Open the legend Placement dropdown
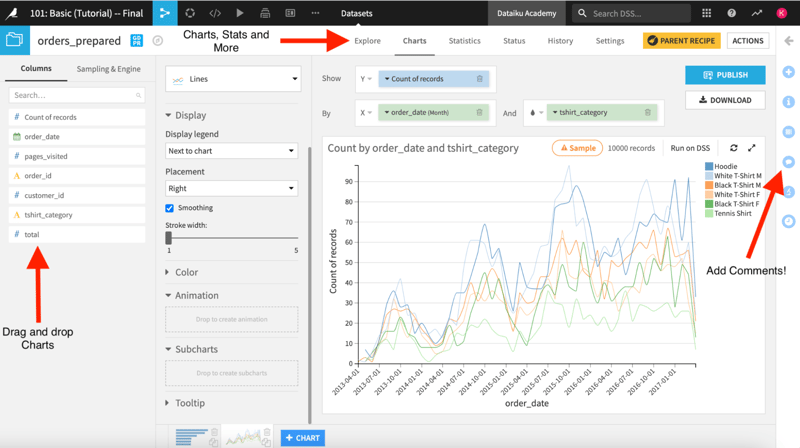 (x=232, y=189)
